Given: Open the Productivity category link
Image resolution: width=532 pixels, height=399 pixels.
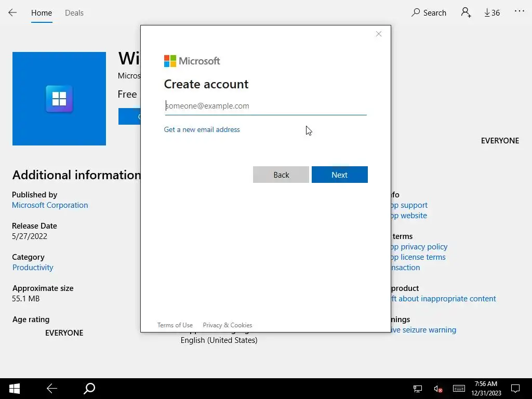Looking at the screenshot, I should click(33, 268).
